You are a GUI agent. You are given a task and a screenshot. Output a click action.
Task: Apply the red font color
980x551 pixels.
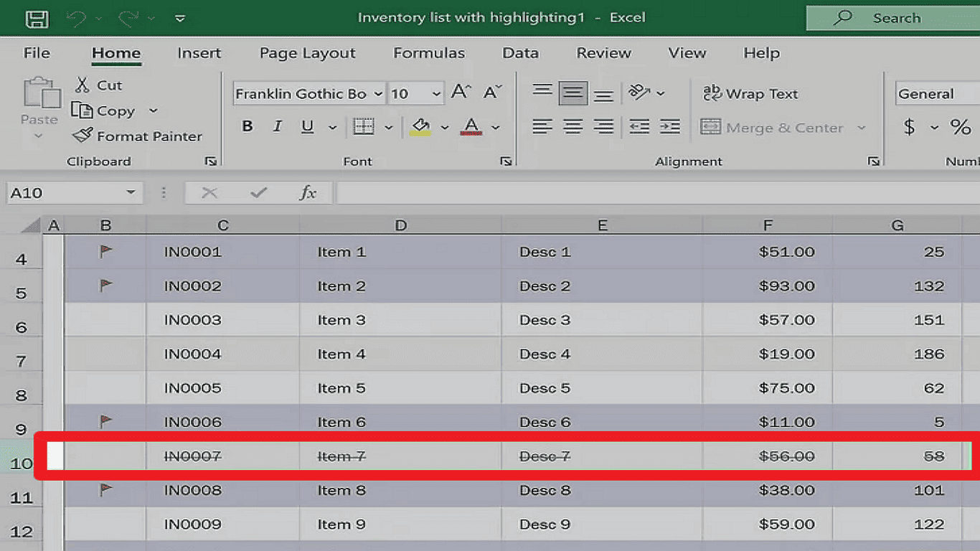tap(471, 127)
